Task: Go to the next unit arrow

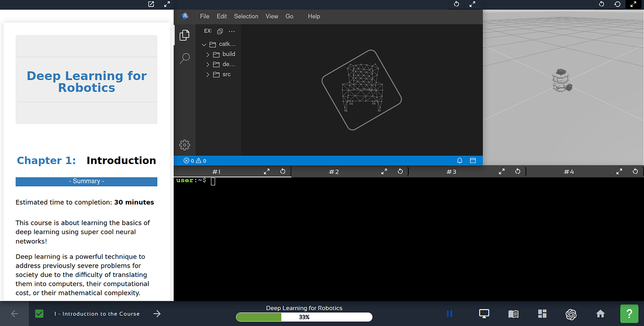Action: point(157,314)
